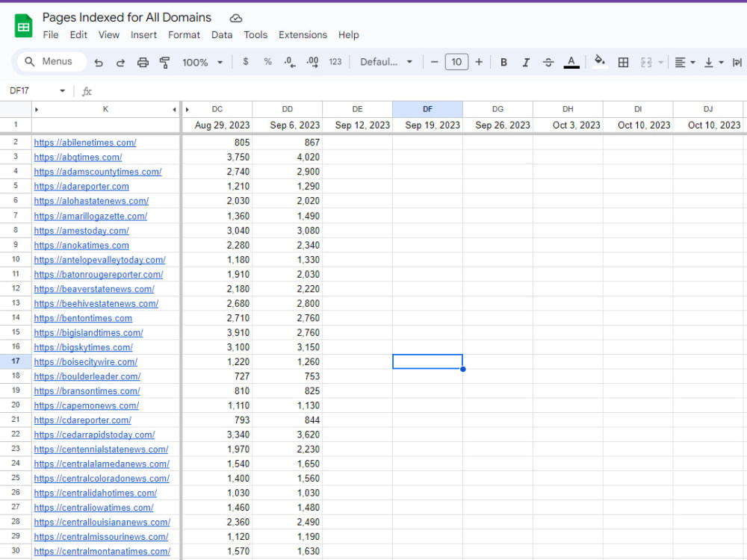Open the abqtimes.com link
Viewport: 747px width, 560px height.
coord(78,157)
